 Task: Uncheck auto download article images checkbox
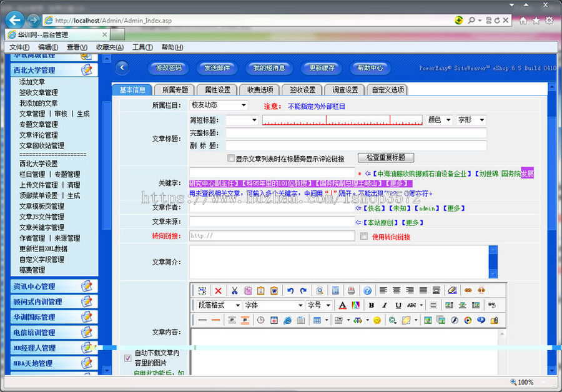(127, 358)
